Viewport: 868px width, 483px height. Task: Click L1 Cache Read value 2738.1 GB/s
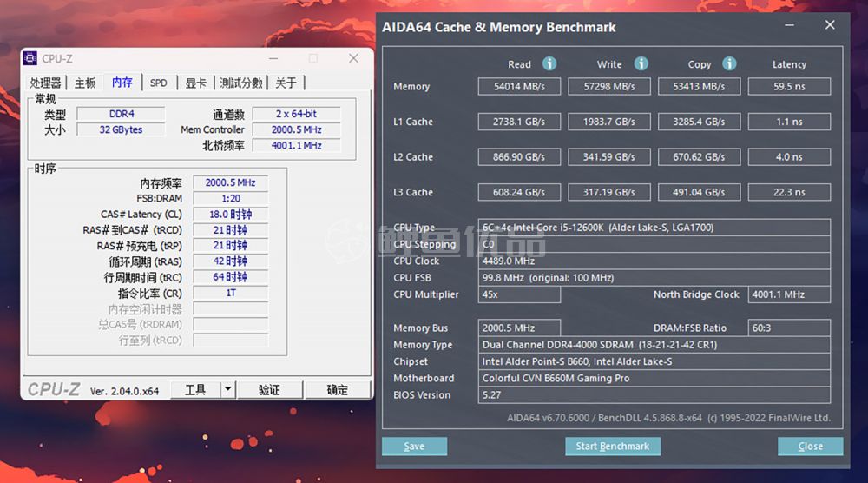519,122
